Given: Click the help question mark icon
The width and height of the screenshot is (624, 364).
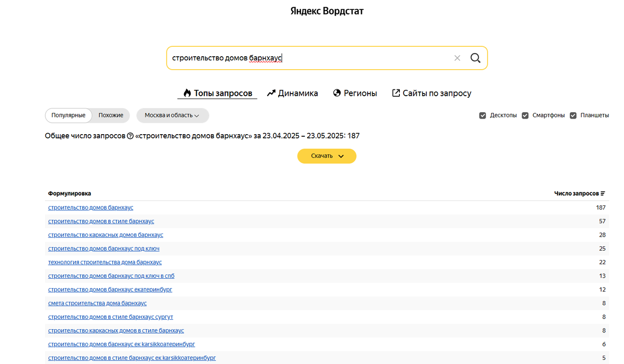Looking at the screenshot, I should pos(130,136).
